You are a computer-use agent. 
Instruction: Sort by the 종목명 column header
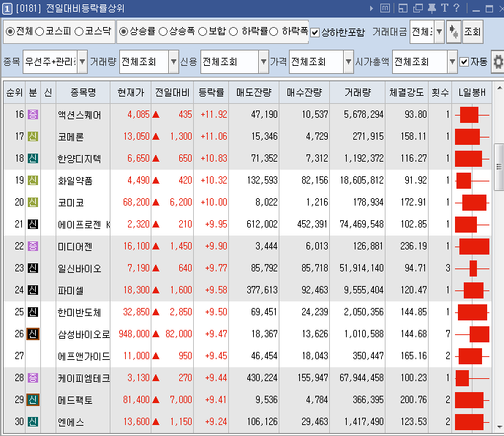[83, 93]
